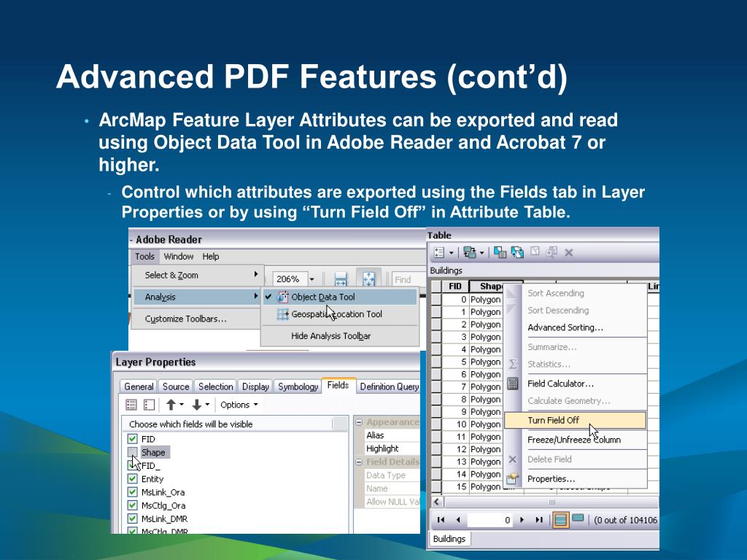Click the Delete Field X icon
The height and width of the screenshot is (560, 747).
(x=513, y=459)
